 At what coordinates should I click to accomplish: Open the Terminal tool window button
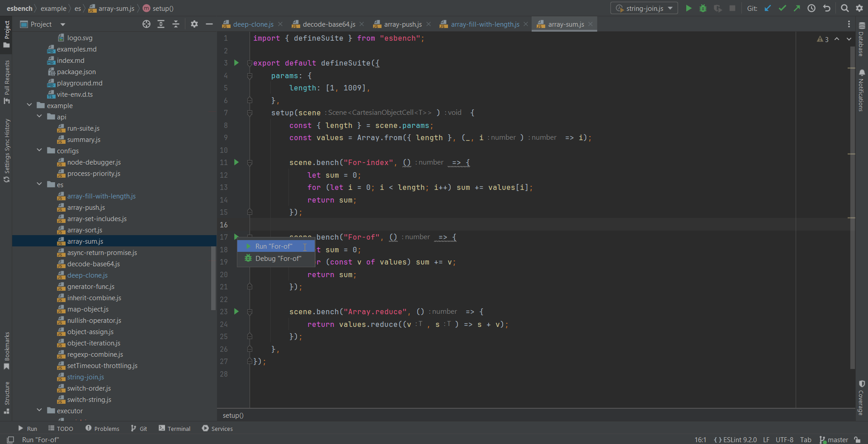pos(175,429)
